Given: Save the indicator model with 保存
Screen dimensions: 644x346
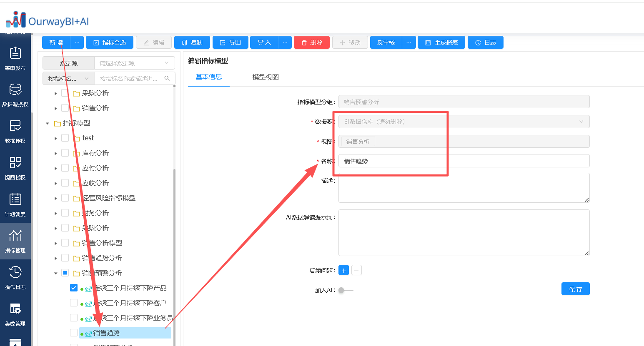Looking at the screenshot, I should coord(576,289).
